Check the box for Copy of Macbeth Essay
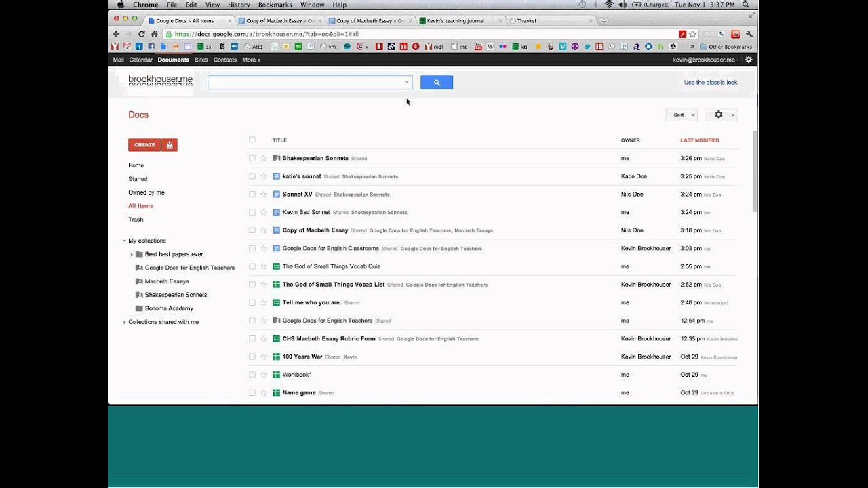 (x=252, y=230)
